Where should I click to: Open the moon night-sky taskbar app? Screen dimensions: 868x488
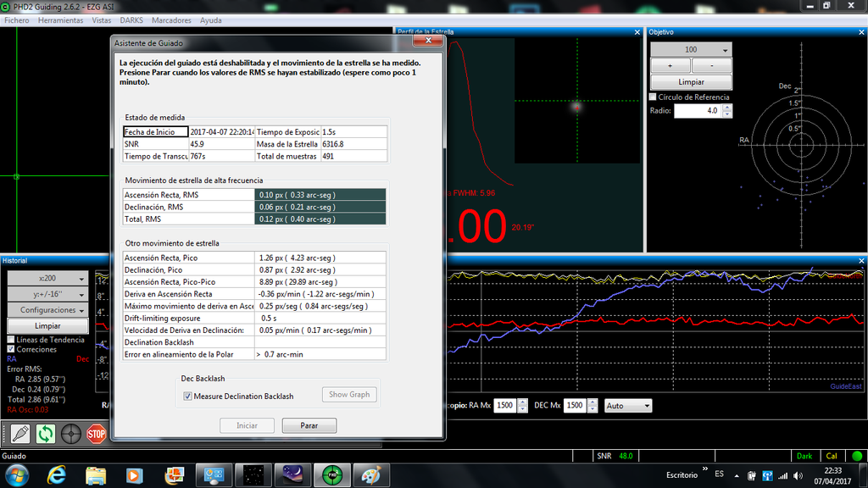(292, 475)
